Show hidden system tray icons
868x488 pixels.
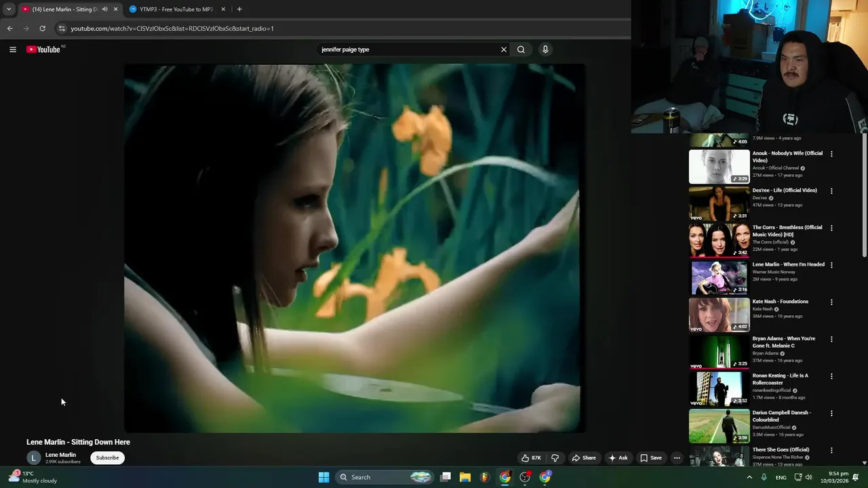749,477
